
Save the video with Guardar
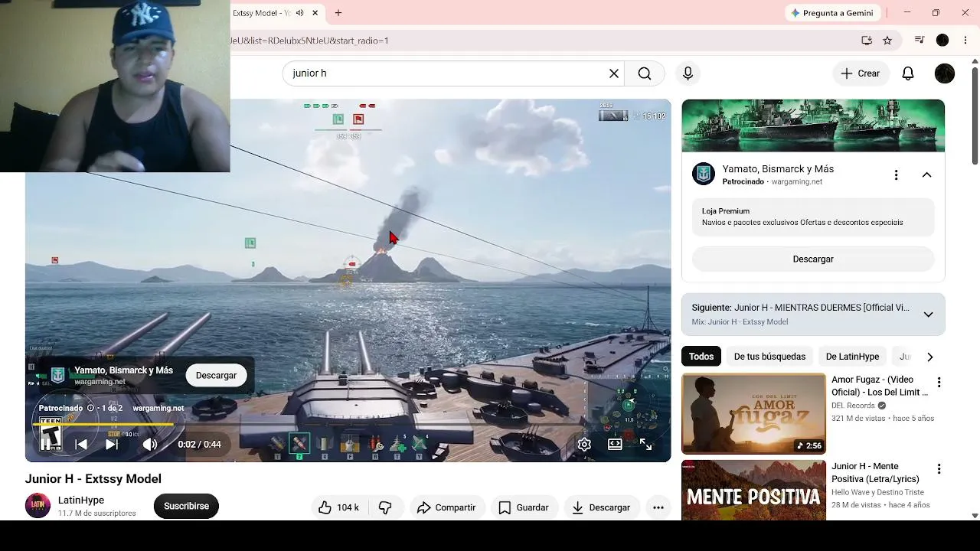click(x=524, y=507)
